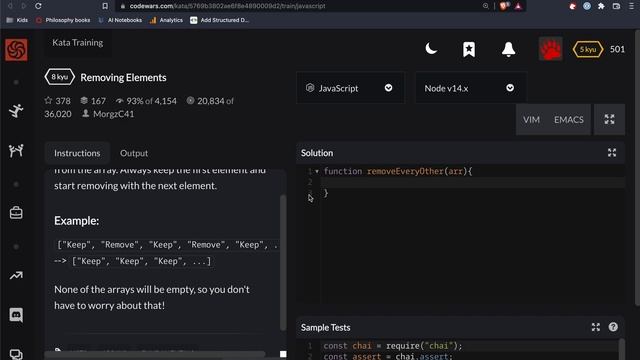Open the browser wallet icon
640x360 pixels.
(x=616, y=6)
